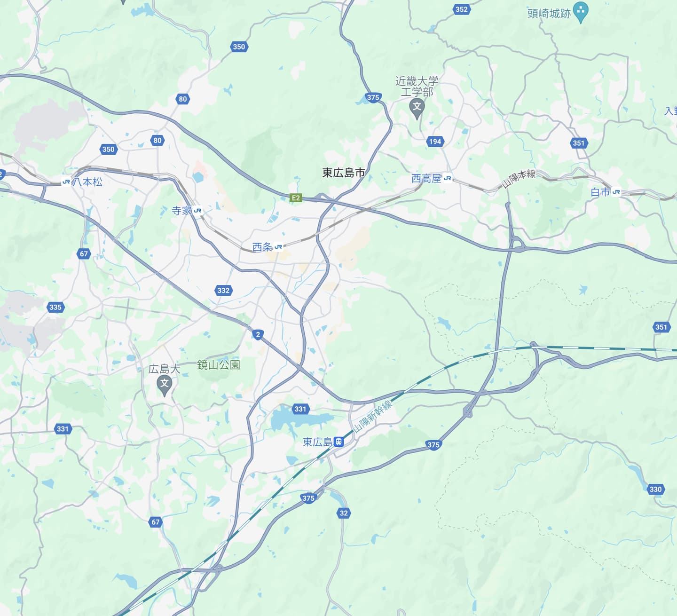Viewport: 677px width, 616px height.
Task: Select the route 352 shield
Action: coord(462,9)
